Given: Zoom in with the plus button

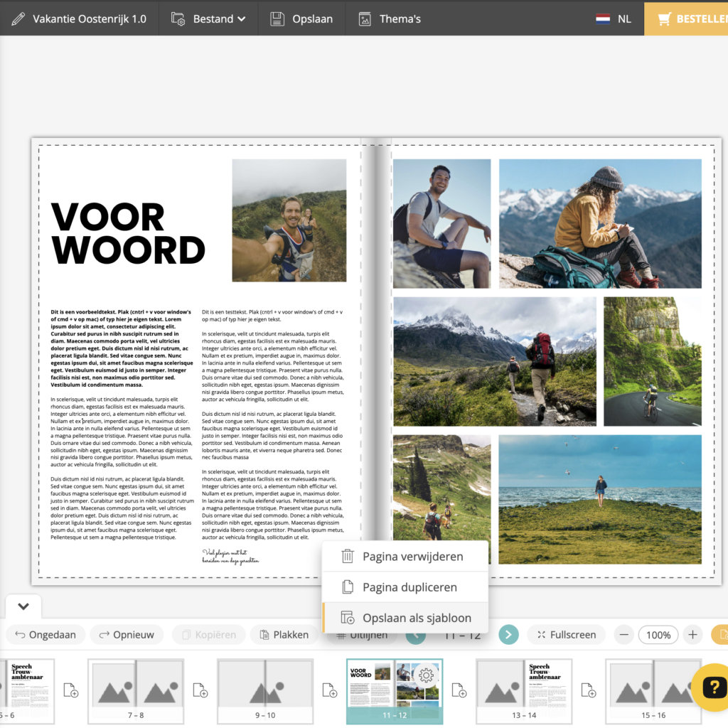Looking at the screenshot, I should pos(692,635).
